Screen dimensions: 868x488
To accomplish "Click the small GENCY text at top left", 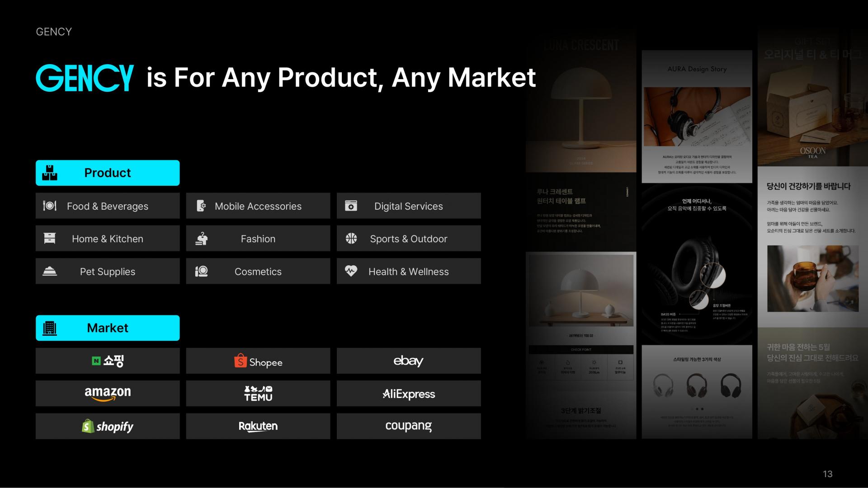I will (x=54, y=32).
